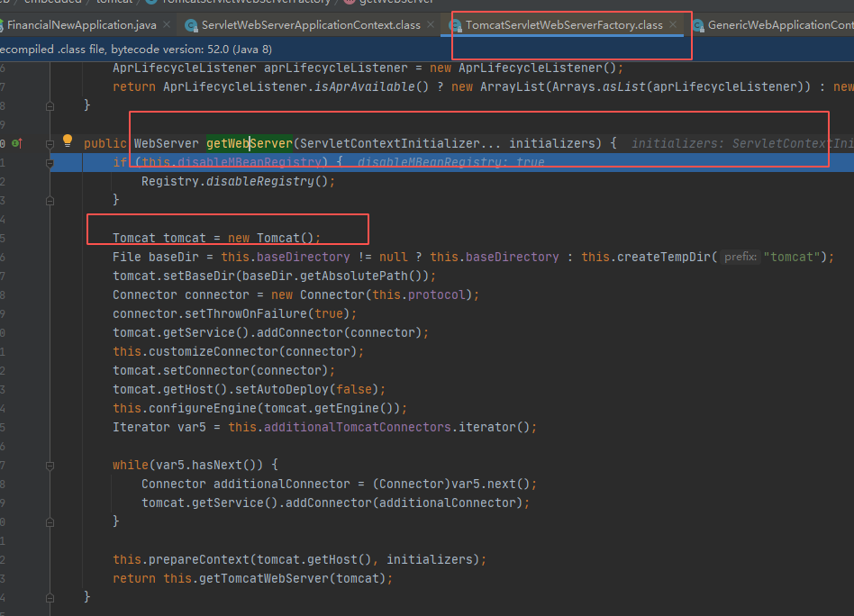Image resolution: width=854 pixels, height=616 pixels.
Task: Collapse the while(var5.hasNext()) block fold marker
Action: click(50, 466)
